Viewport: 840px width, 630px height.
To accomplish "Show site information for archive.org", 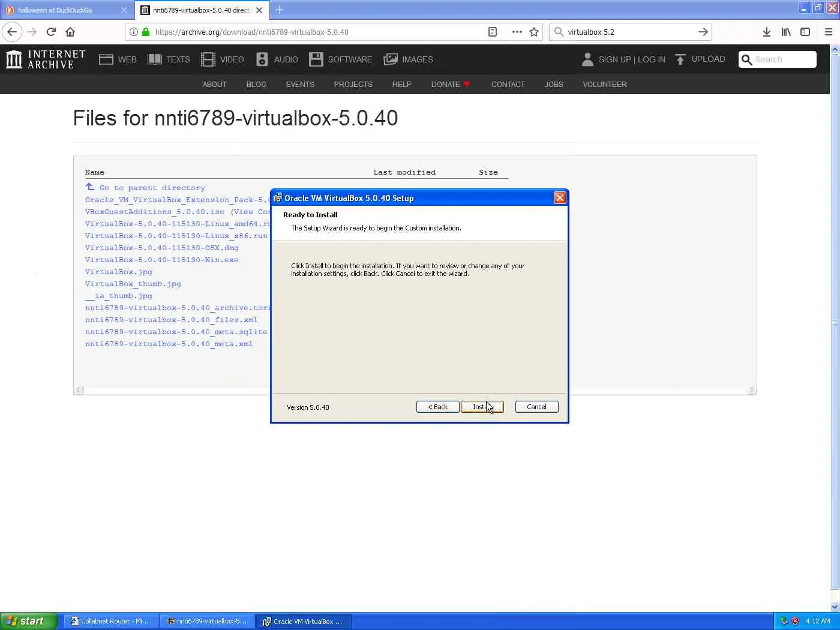I will click(133, 32).
